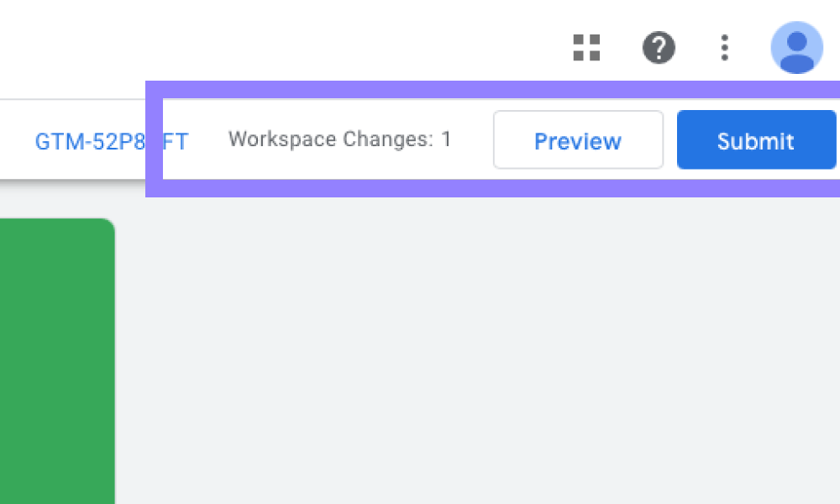Image resolution: width=840 pixels, height=504 pixels.
Task: Open the Google apps grid
Action: [586, 48]
